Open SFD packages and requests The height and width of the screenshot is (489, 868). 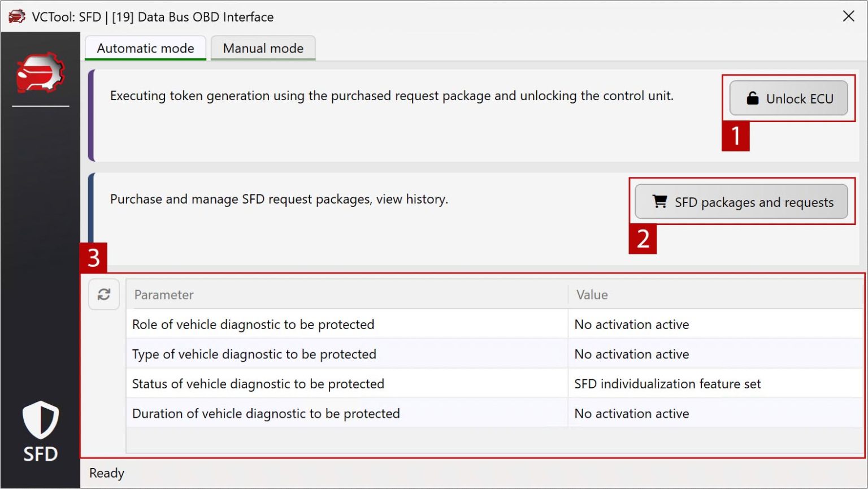click(741, 202)
